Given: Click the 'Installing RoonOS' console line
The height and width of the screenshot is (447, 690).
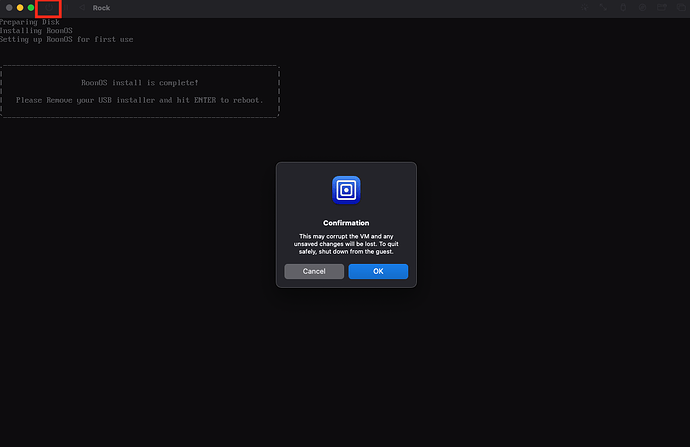Looking at the screenshot, I should tap(36, 31).
